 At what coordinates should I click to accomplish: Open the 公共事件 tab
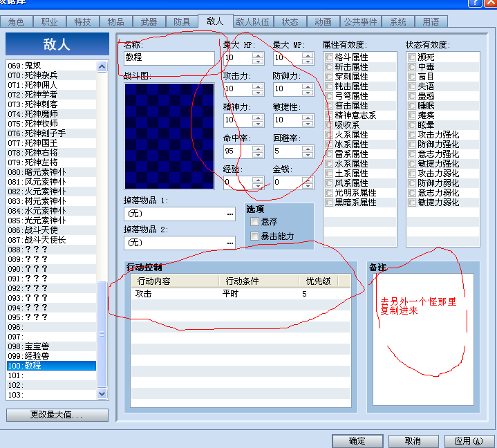click(x=360, y=22)
